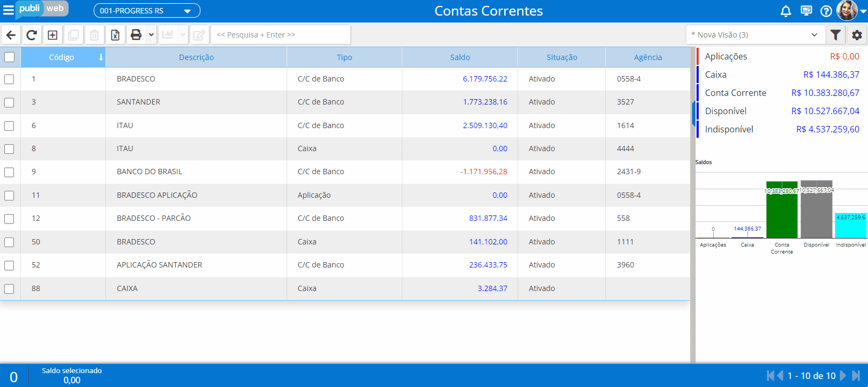The image size is (868, 387).
Task: Open the user avatar menu
Action: (x=851, y=10)
